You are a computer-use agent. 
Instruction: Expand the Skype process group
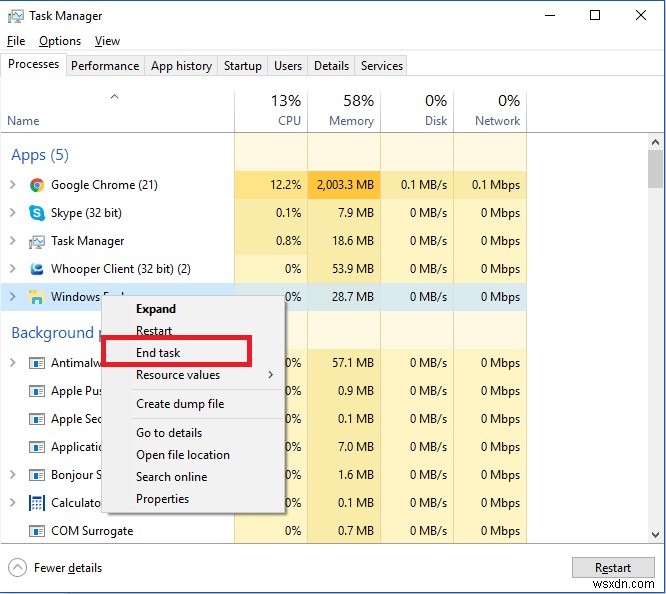click(x=13, y=212)
